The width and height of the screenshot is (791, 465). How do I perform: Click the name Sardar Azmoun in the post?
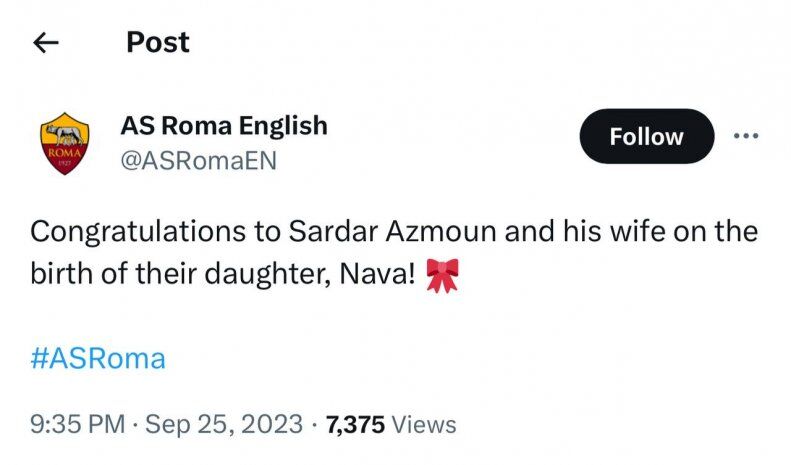pyautogui.click(x=383, y=232)
